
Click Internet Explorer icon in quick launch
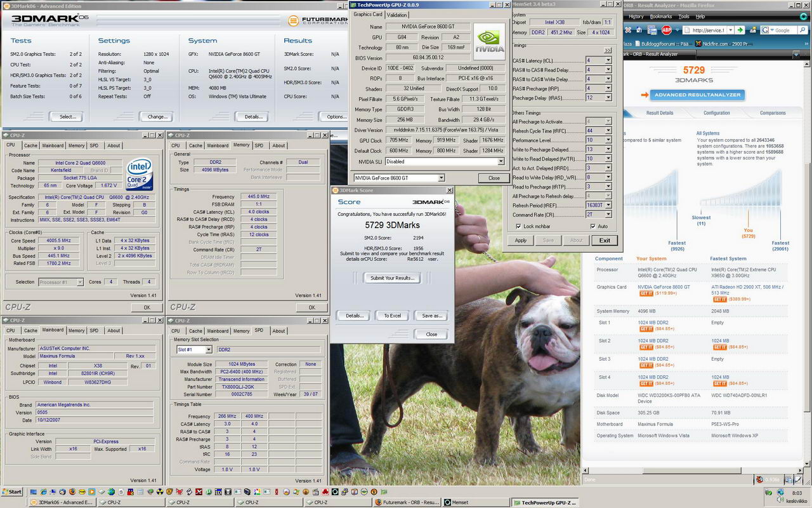[x=43, y=492]
